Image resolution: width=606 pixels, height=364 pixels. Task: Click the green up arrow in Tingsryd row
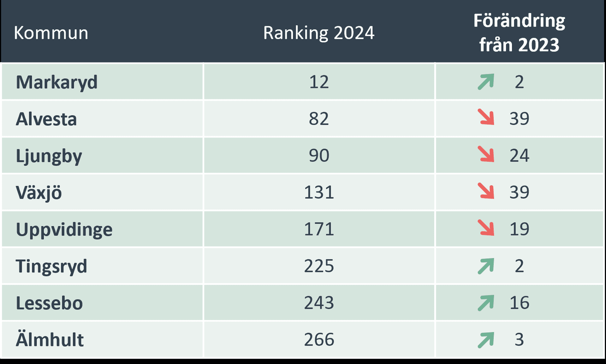pos(486,266)
